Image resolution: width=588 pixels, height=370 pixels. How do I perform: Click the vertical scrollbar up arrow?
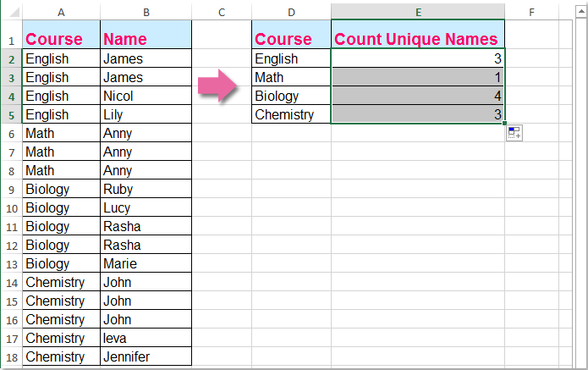pyautogui.click(x=581, y=12)
